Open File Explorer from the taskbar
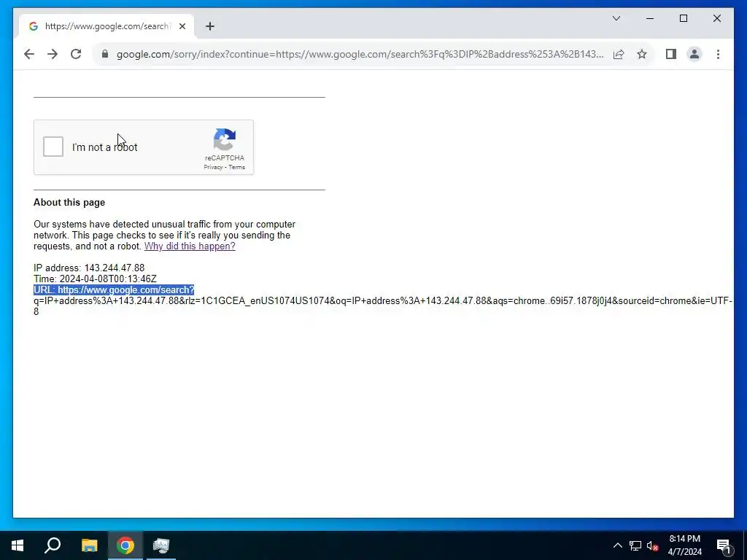The width and height of the screenshot is (747, 560). click(89, 545)
